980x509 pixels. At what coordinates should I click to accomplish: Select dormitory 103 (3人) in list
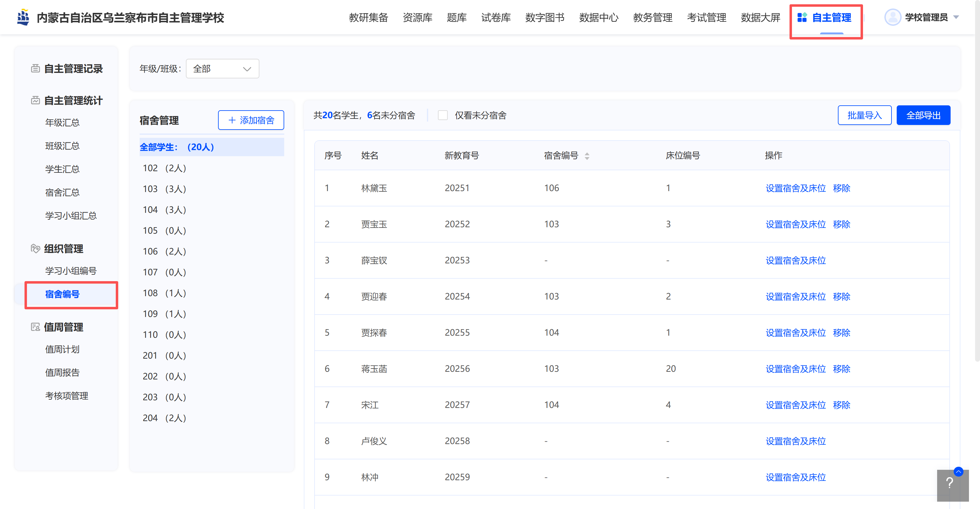[164, 189]
